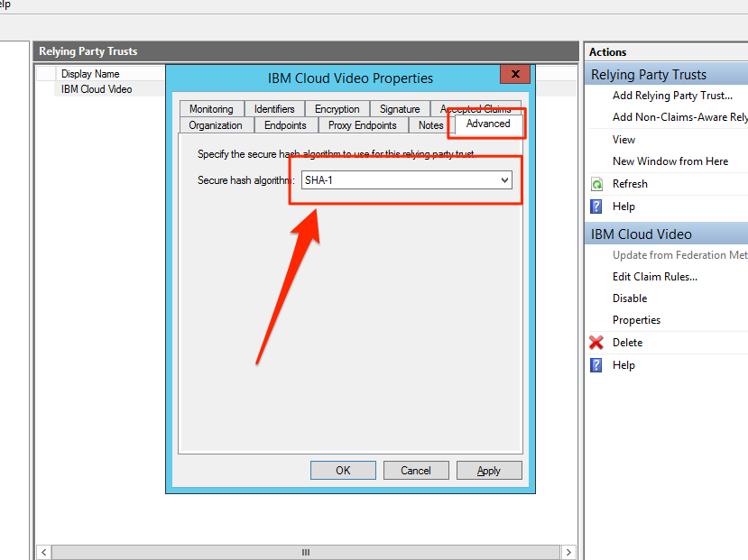Open the Encryption tab
748x560 pixels.
click(337, 109)
